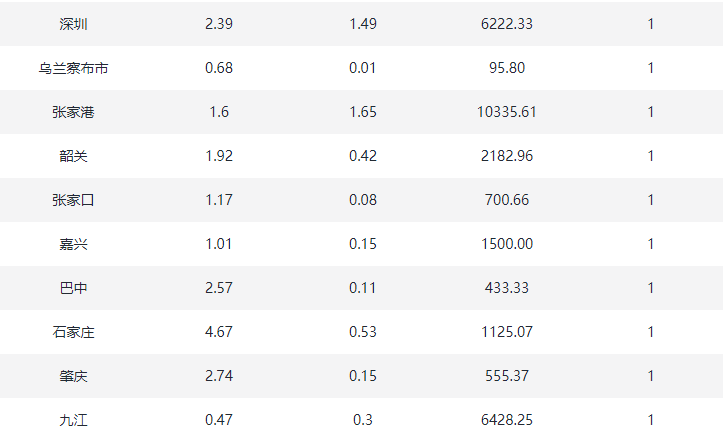Click the 2182.96 cell

[507, 156]
